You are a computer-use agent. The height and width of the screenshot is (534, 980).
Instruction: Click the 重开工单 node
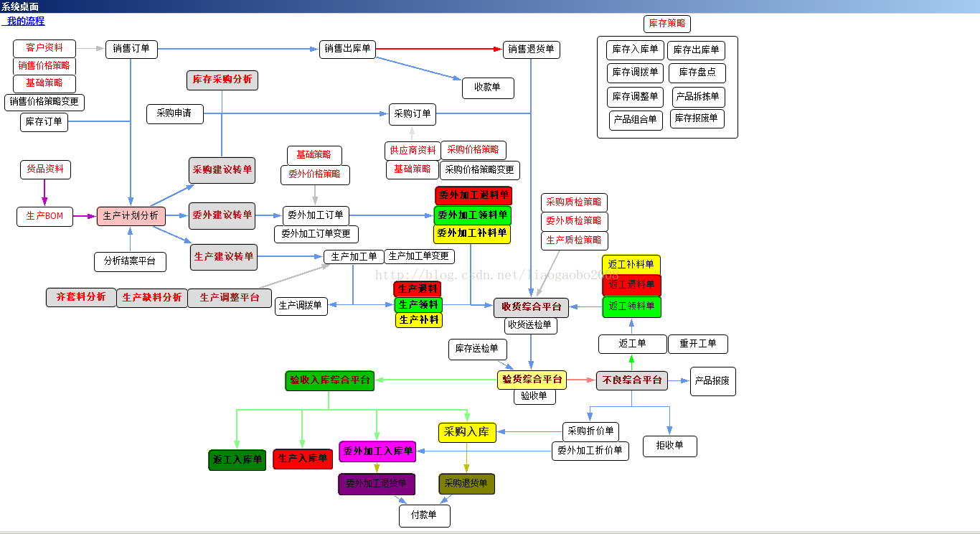click(698, 344)
